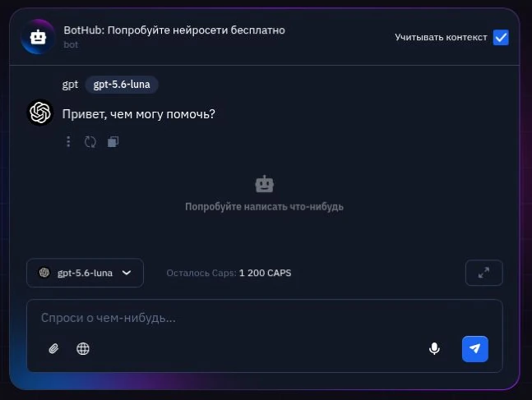This screenshot has width=532, height=400.
Task: Click the robot icon above the empty-chat hint
Action: click(x=264, y=184)
